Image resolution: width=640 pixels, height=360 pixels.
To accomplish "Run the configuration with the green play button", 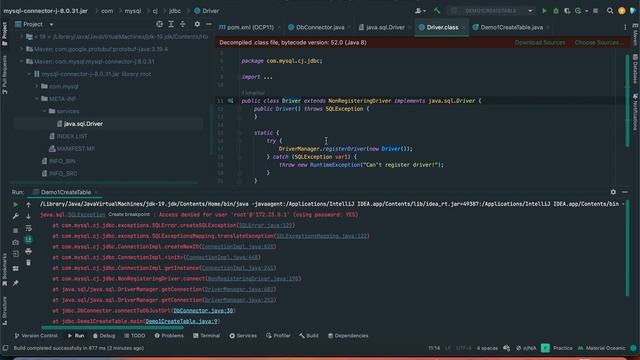I will [544, 11].
